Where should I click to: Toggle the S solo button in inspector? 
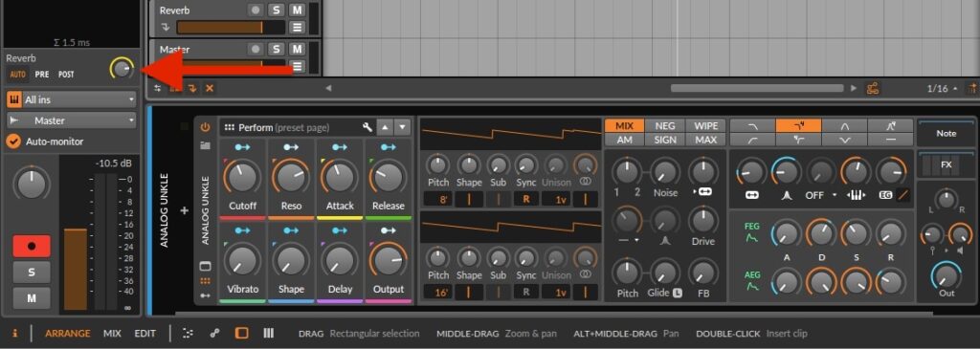tap(32, 273)
